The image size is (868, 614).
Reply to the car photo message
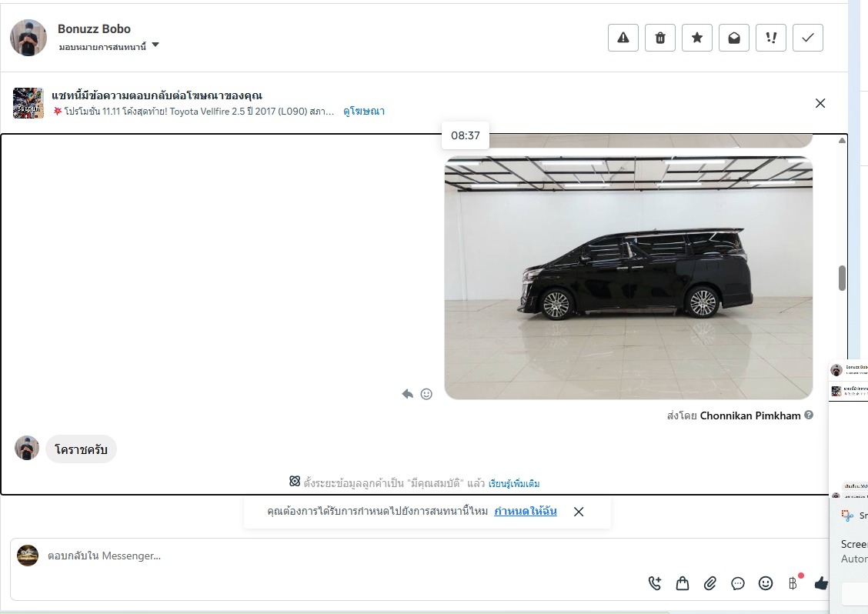[407, 394]
